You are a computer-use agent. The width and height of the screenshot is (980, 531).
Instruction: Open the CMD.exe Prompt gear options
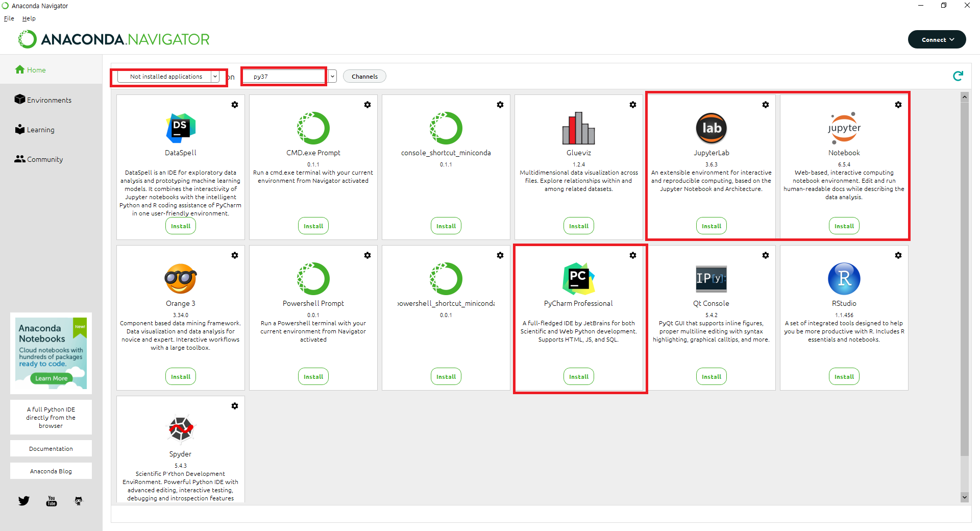tap(367, 105)
